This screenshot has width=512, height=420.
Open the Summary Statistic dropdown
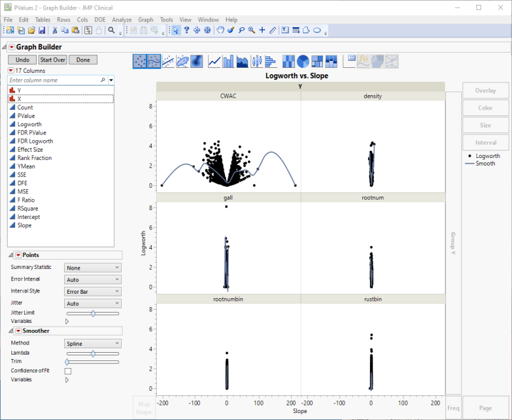click(93, 268)
